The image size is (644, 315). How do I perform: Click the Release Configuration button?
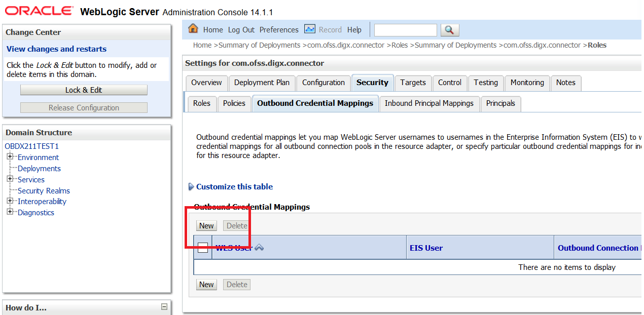[x=84, y=108]
